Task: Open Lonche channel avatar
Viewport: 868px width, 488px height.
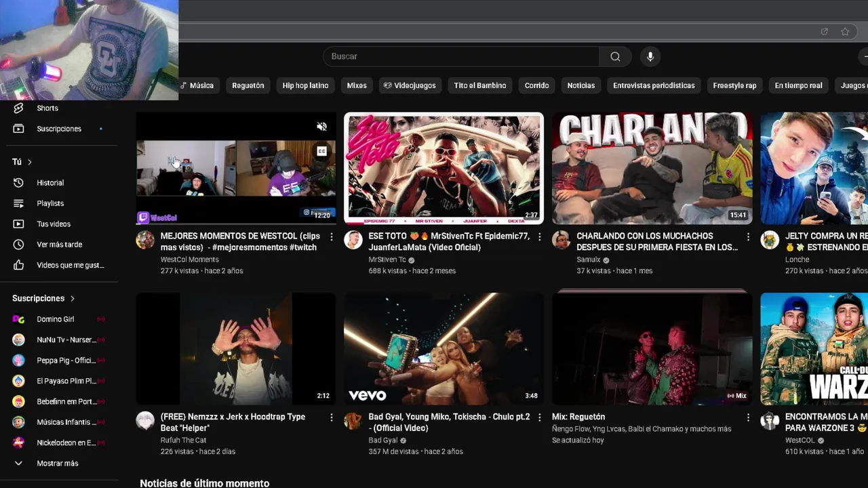Action: point(770,240)
